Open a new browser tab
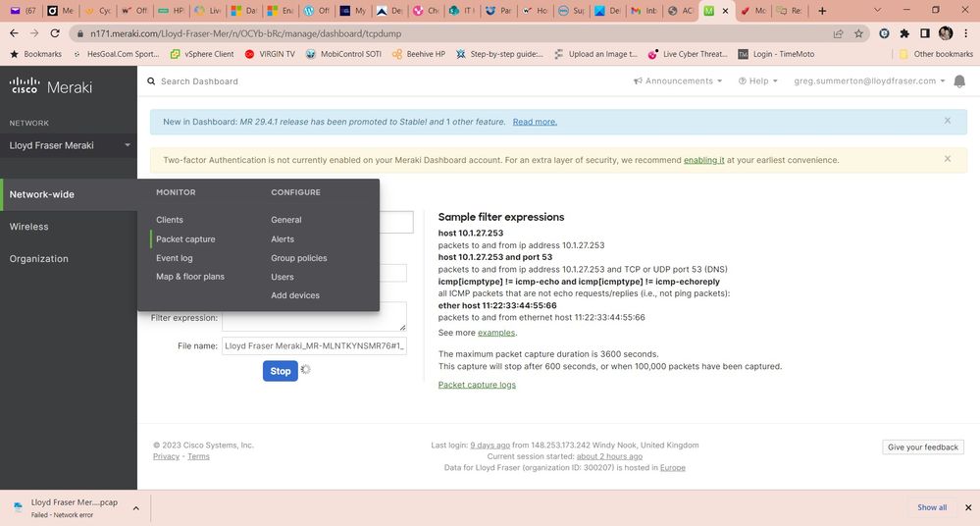 (x=822, y=11)
